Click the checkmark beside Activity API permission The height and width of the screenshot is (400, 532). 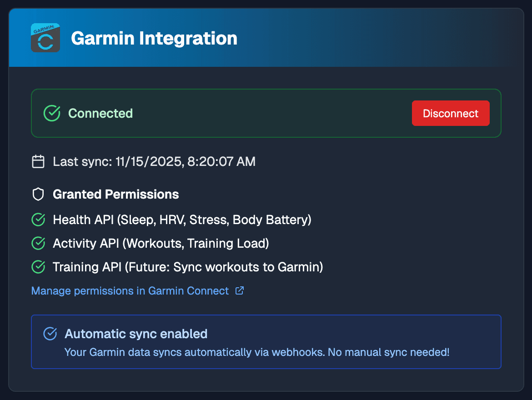pyautogui.click(x=38, y=243)
